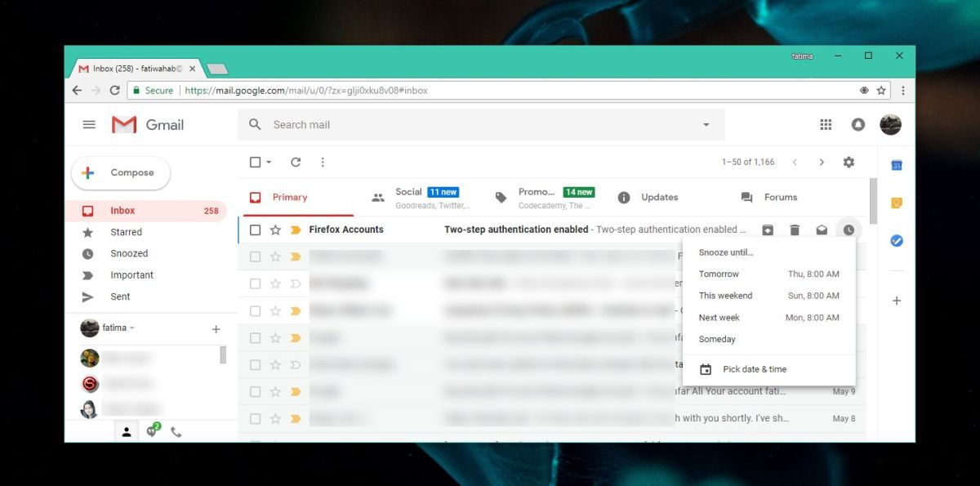Click the Search mail field
980x486 pixels.
tap(482, 125)
